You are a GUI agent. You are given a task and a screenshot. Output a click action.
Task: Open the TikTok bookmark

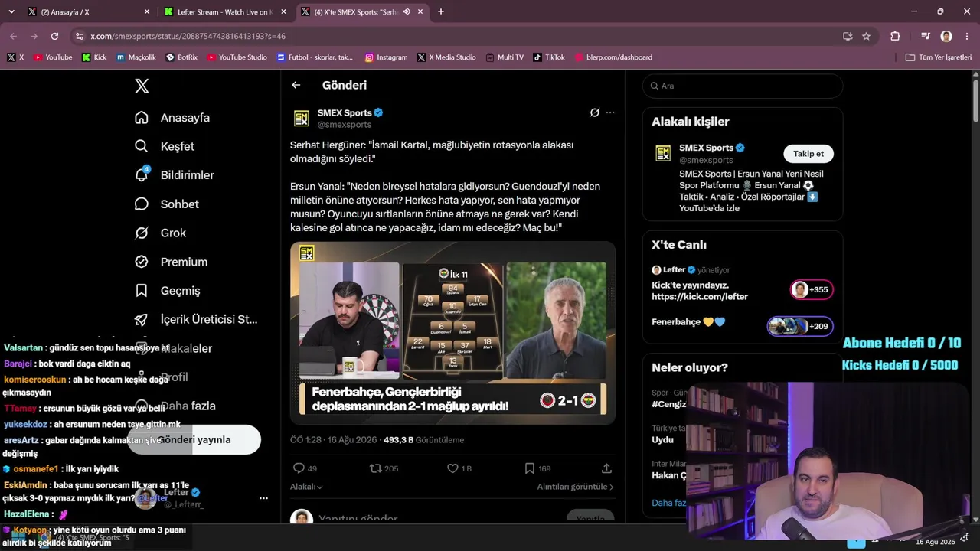point(549,57)
